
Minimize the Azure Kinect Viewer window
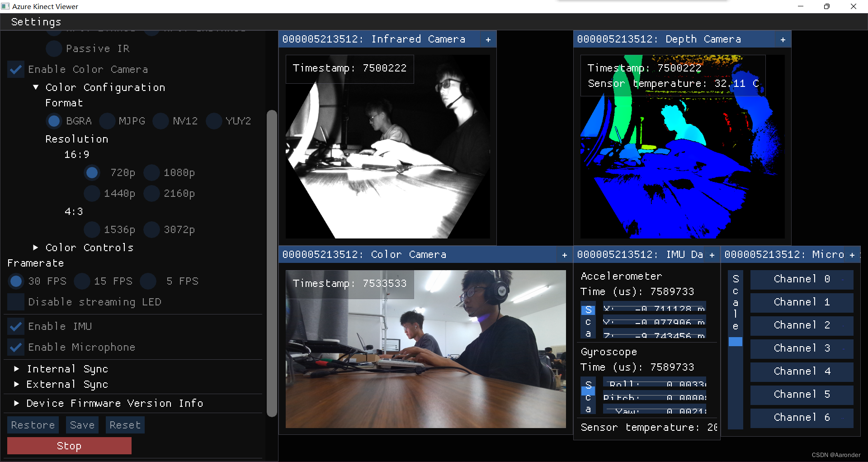click(801, 6)
